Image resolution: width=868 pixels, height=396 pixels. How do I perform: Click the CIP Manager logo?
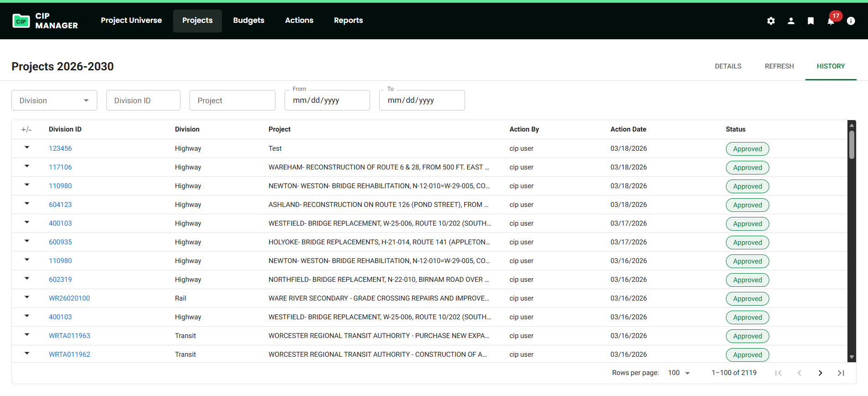click(45, 21)
